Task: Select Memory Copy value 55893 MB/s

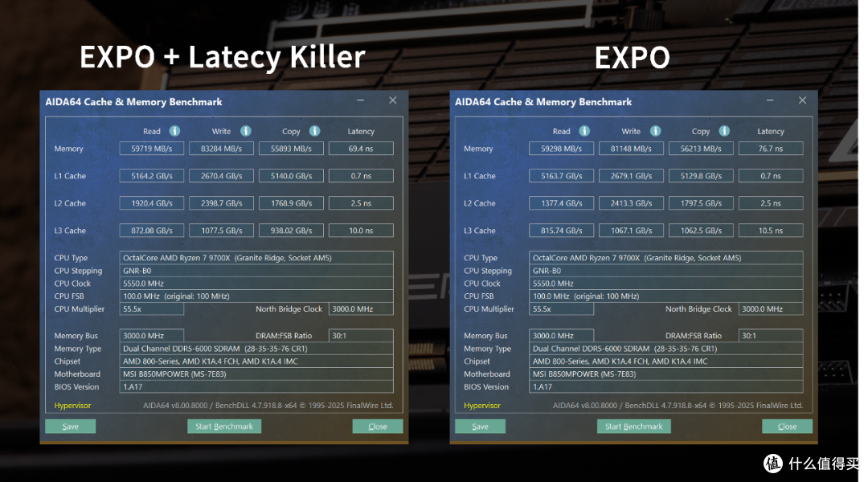Action: point(291,149)
